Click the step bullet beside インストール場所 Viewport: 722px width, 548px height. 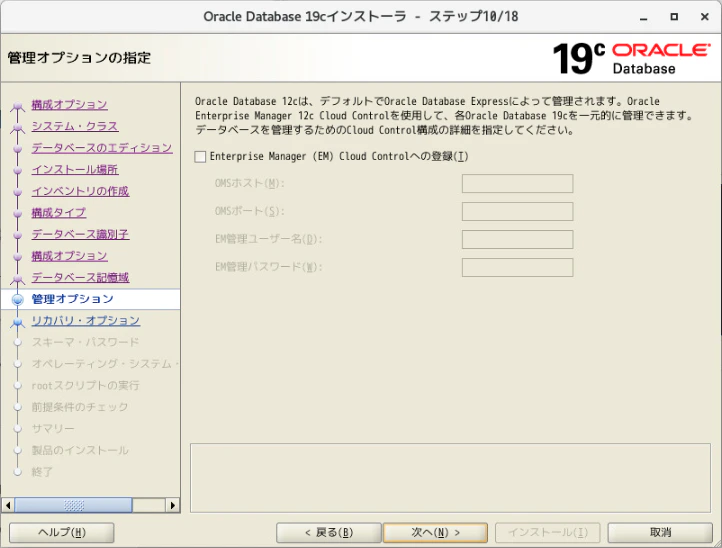[x=17, y=170]
